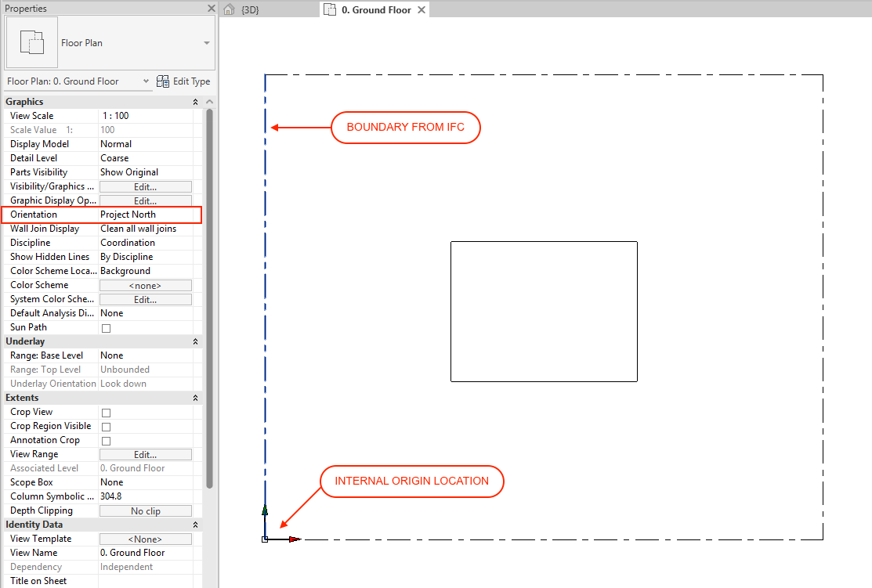Viewport: 872px width, 588px height.
Task: Click the 3D view home icon
Action: click(x=229, y=10)
